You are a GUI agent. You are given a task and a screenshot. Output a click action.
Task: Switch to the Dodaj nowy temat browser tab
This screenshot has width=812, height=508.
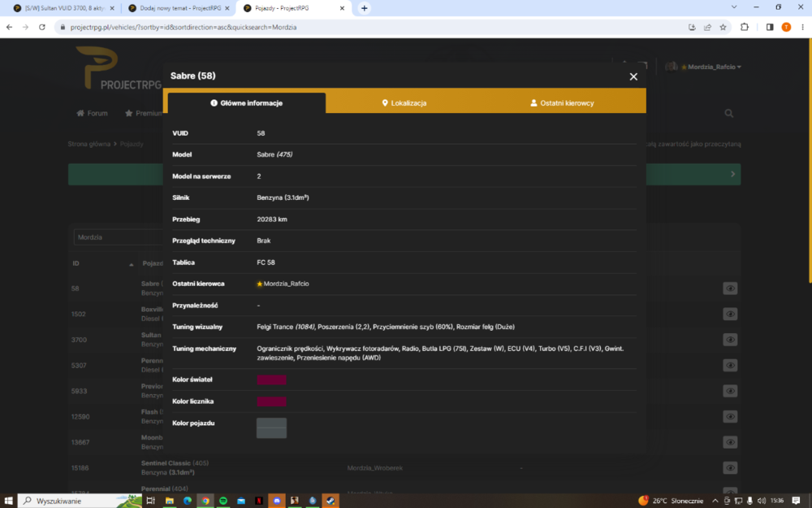[x=179, y=8]
